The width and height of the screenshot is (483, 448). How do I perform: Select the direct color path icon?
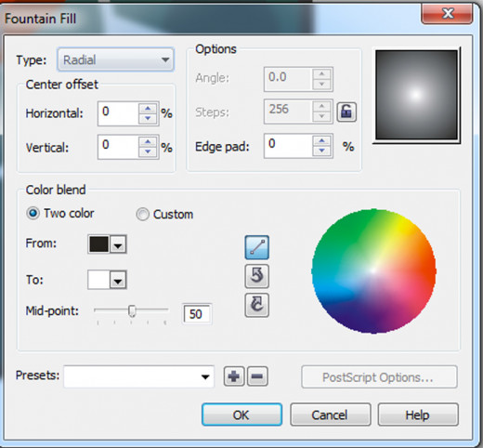(256, 247)
